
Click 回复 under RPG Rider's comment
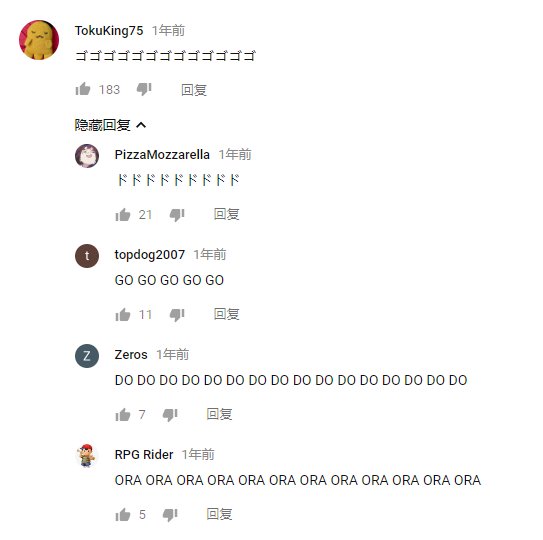[219, 514]
